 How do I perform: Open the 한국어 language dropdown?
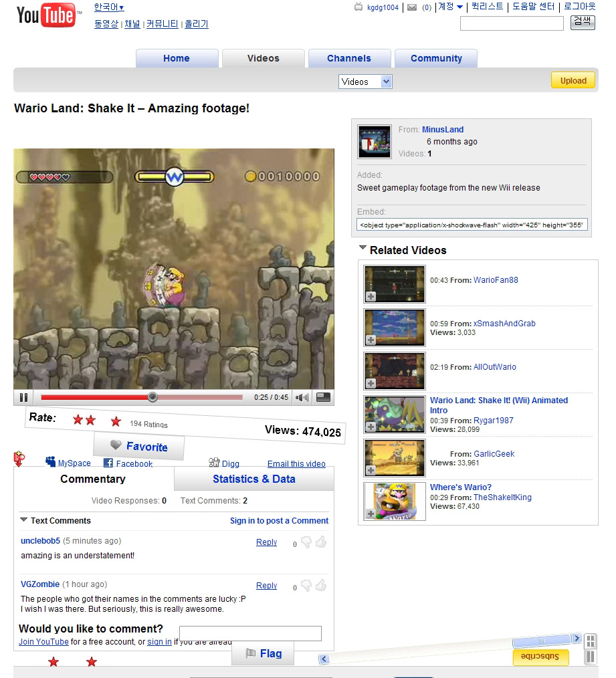[109, 7]
